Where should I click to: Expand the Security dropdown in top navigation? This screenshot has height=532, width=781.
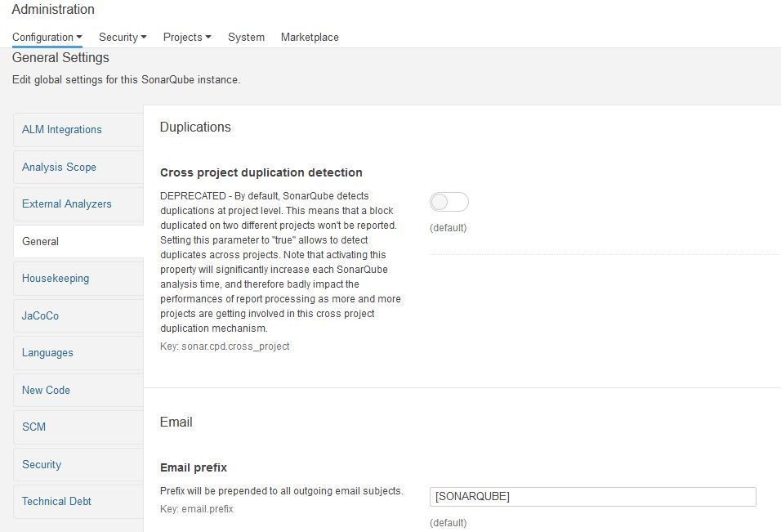123,38
